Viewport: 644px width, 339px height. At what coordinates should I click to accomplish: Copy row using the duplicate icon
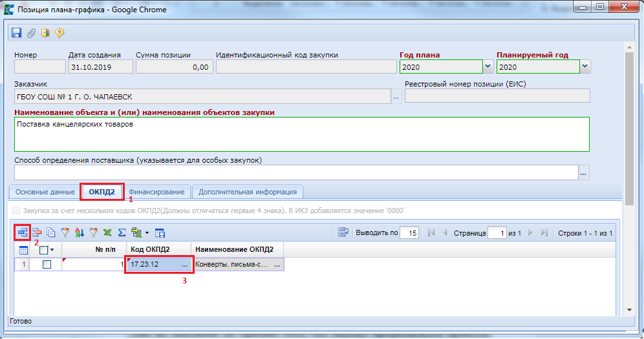coord(50,232)
